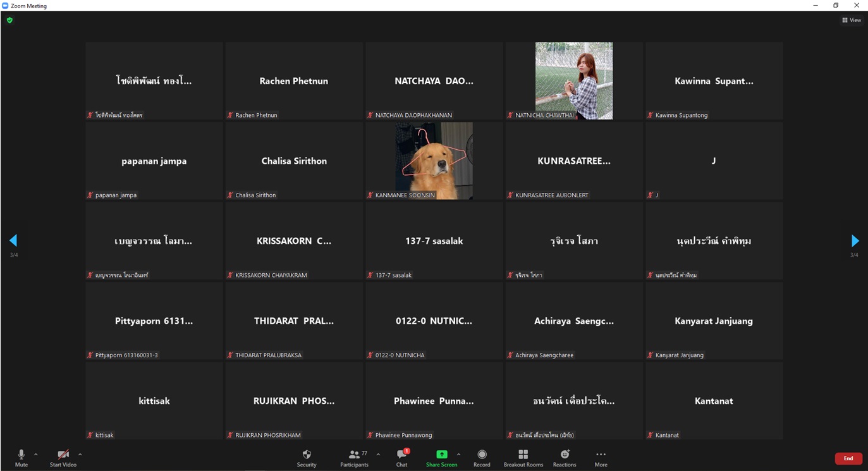Expand video options arrow beside Start Video
868x471 pixels.
[80, 454]
